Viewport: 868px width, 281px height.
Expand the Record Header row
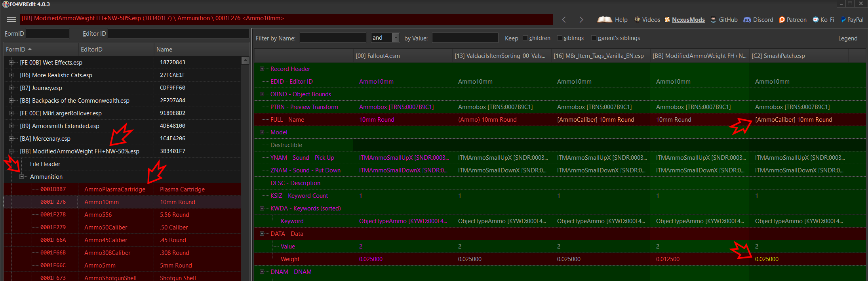click(x=262, y=69)
